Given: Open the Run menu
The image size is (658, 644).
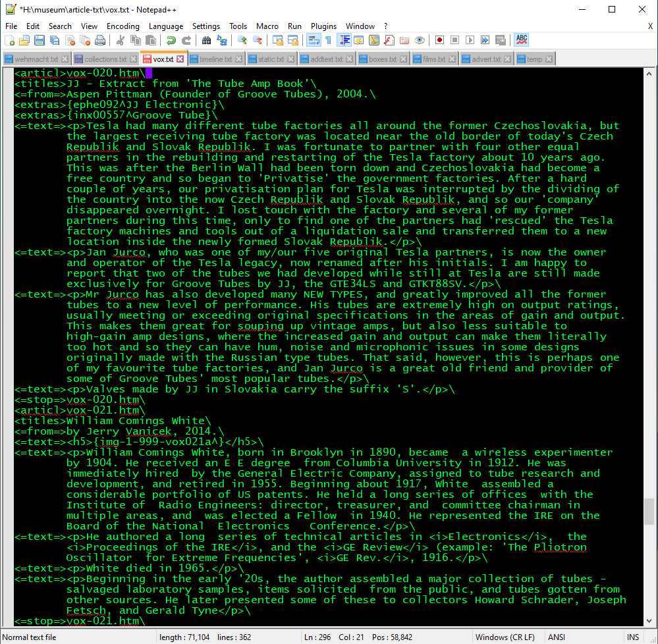Looking at the screenshot, I should click(294, 26).
